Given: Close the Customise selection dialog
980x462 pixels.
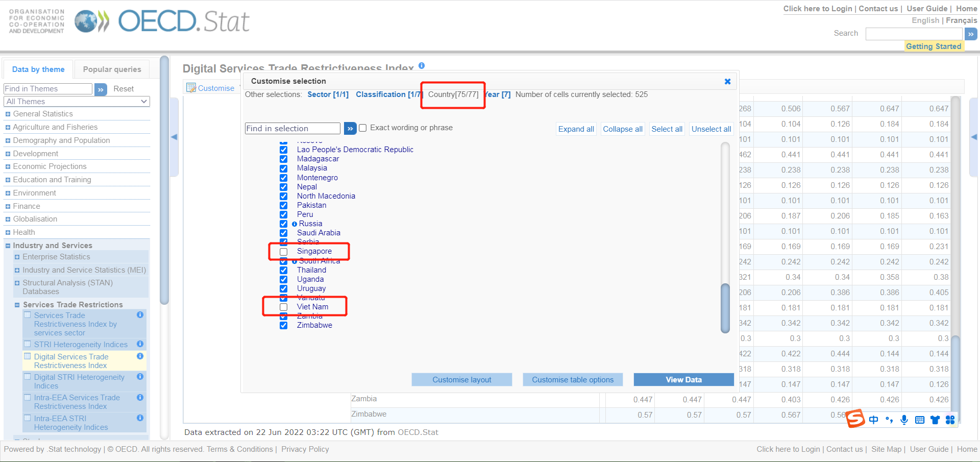Looking at the screenshot, I should coord(727,81).
